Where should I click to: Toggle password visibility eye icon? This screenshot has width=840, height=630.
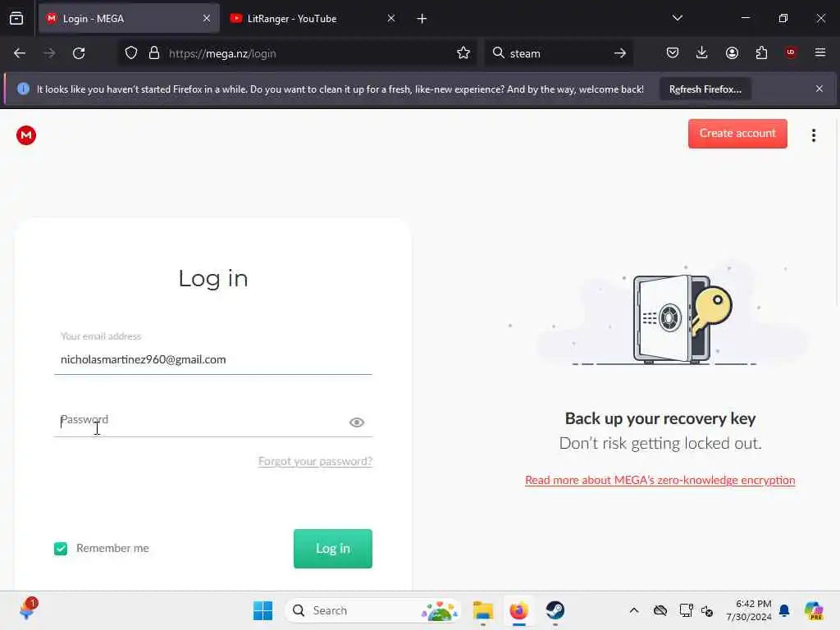pos(356,422)
